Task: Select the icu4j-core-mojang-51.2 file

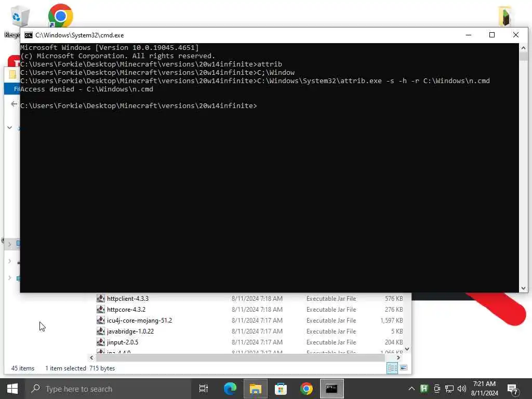Action: (x=139, y=320)
